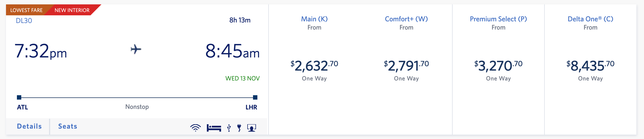This screenshot has height=139, width=644.
Task: Select the $2,632.70 Main fare
Action: (314, 66)
